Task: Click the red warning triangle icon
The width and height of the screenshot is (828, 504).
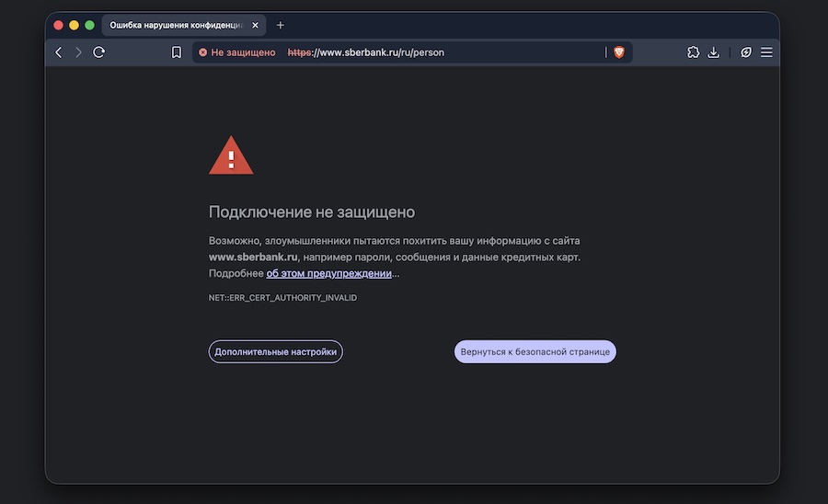Action: pyautogui.click(x=231, y=155)
